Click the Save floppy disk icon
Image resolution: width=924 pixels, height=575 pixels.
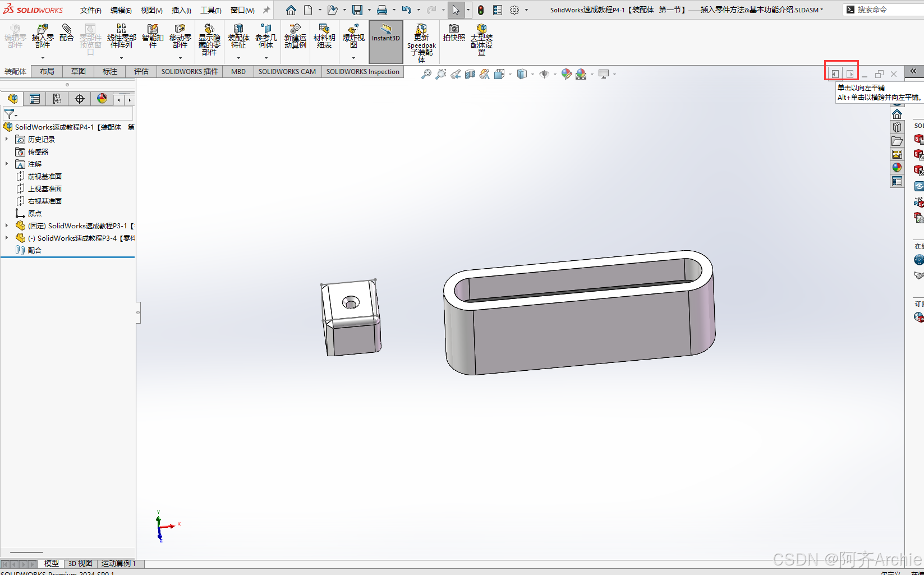pos(357,10)
